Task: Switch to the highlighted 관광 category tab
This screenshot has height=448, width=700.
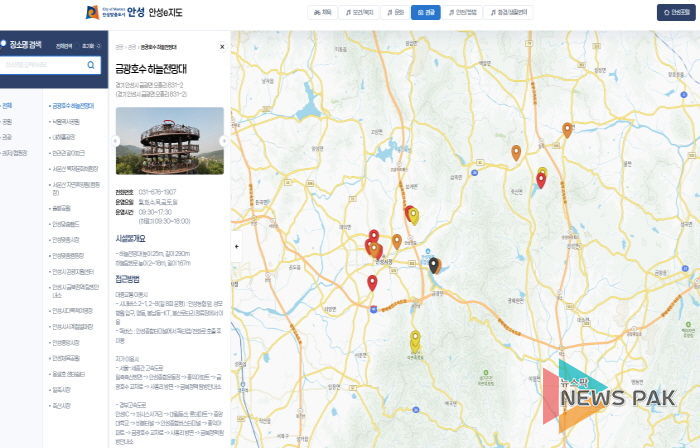Action: coord(425,13)
